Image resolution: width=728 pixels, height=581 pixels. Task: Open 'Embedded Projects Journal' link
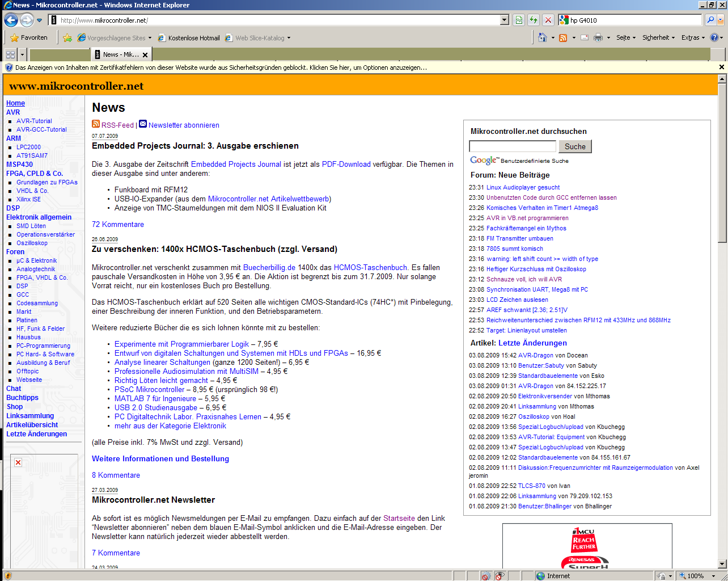click(236, 165)
